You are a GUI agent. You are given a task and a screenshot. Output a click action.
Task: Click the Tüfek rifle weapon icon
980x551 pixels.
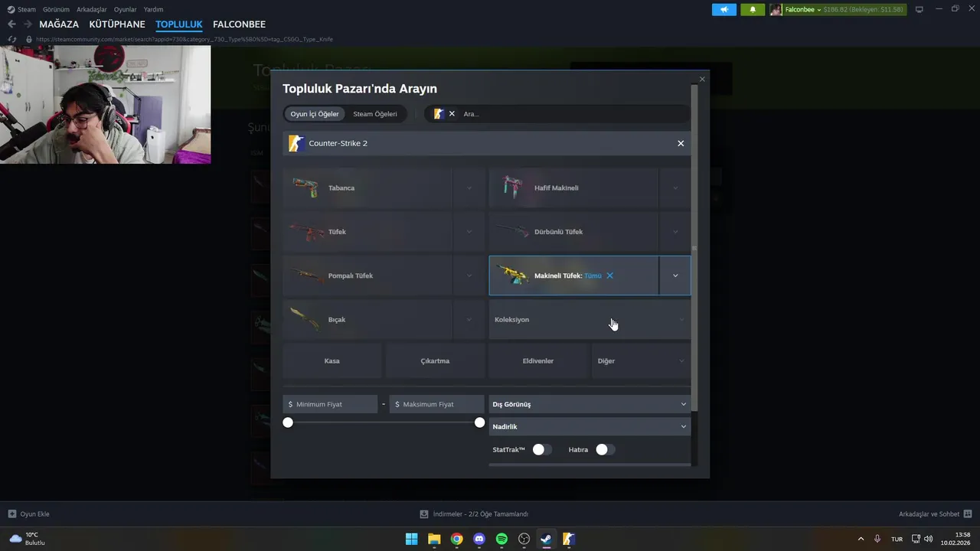(x=305, y=232)
